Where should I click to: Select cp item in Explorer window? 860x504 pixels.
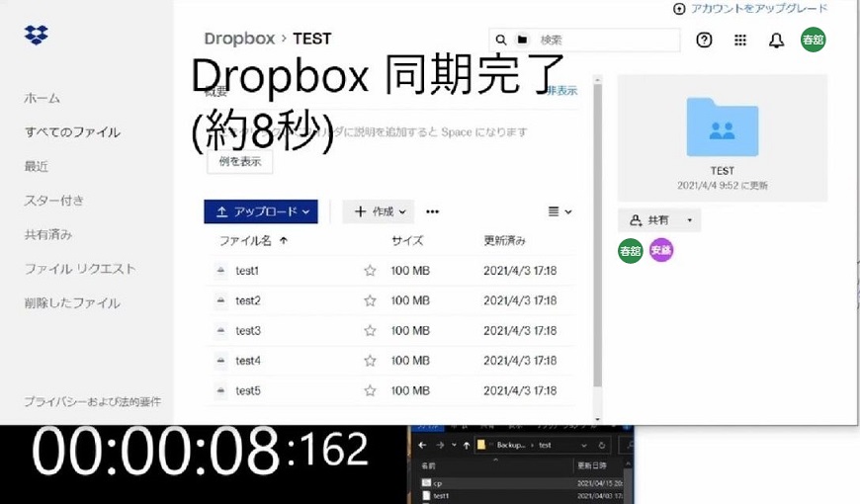(437, 483)
